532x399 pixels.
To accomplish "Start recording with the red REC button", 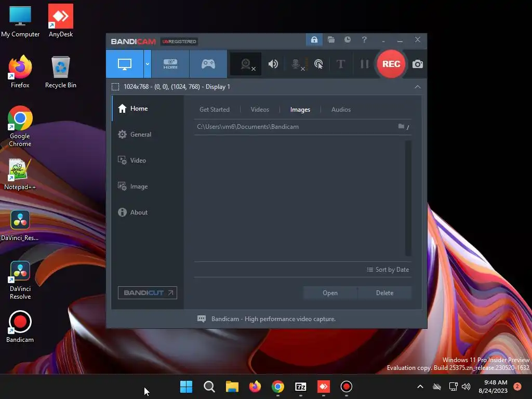I will click(391, 64).
